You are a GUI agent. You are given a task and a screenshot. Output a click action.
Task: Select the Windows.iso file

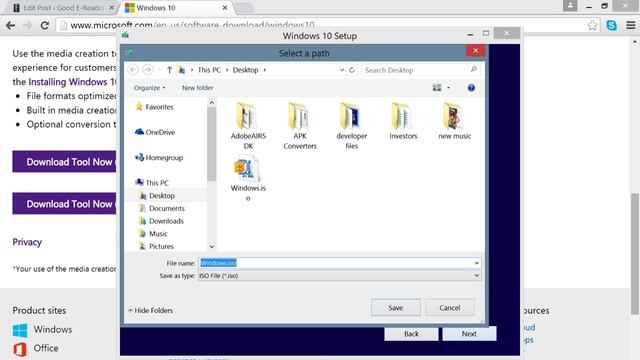click(248, 178)
